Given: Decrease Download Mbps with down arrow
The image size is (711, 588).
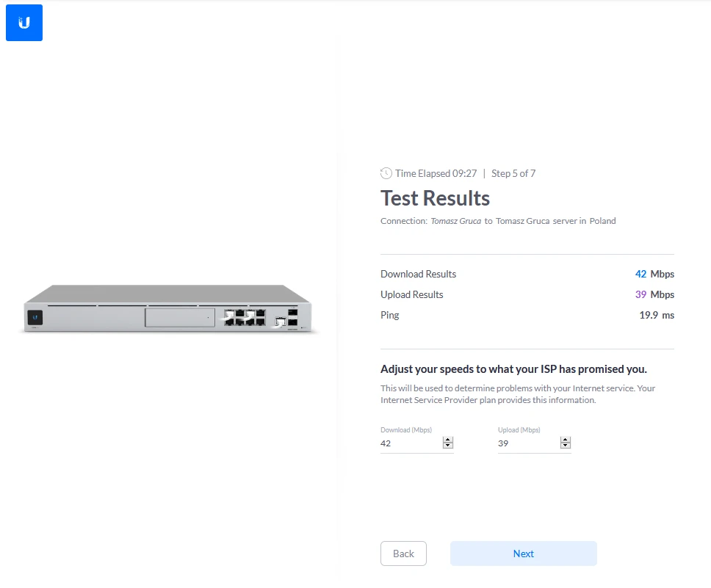Looking at the screenshot, I should 448,446.
